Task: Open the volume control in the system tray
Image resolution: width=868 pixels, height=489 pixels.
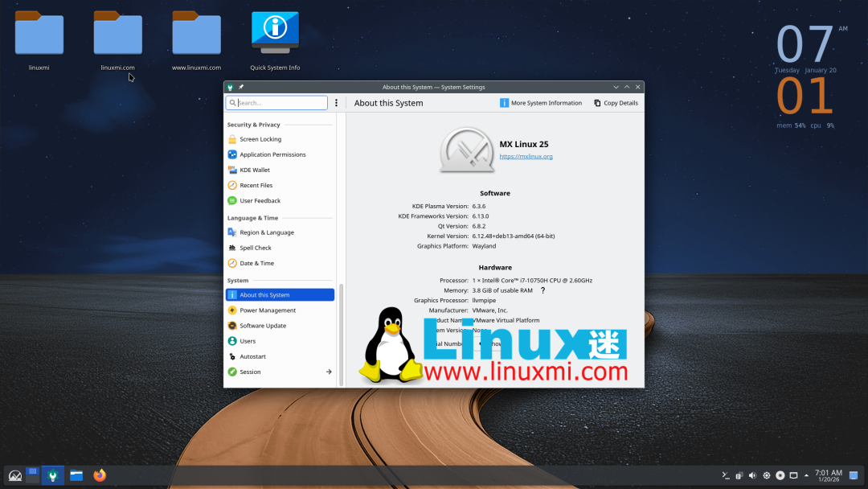Action: tap(752, 475)
